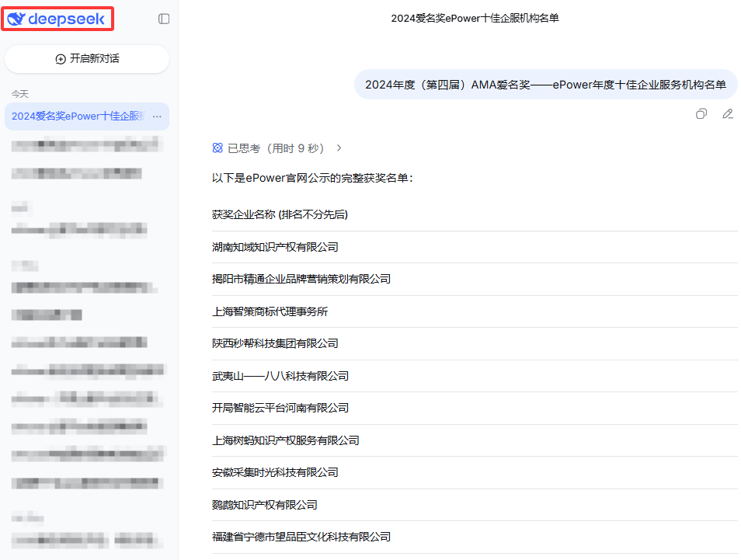Toggle reasoning via 已思考（用时 9 秒）text
This screenshot has width=741, height=560.
275,148
